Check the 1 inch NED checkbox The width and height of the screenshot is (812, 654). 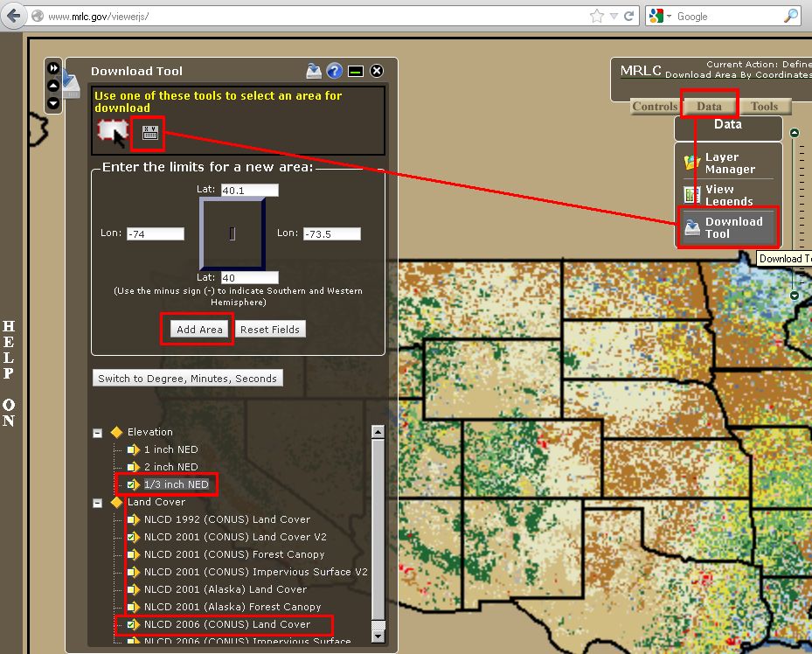[x=131, y=449]
